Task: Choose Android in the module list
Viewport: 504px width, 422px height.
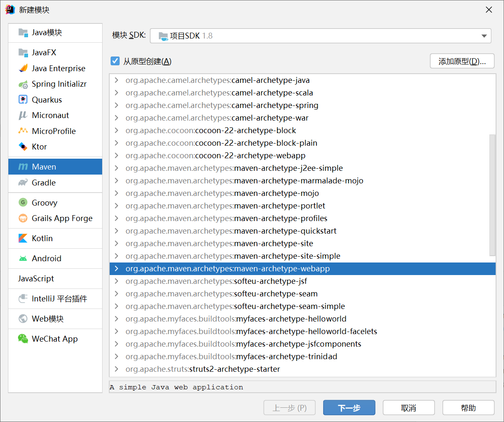Action: [55, 258]
